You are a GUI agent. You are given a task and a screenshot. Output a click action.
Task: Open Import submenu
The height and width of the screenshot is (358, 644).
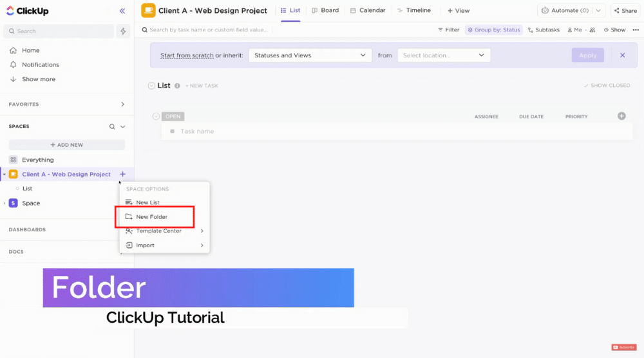click(164, 245)
